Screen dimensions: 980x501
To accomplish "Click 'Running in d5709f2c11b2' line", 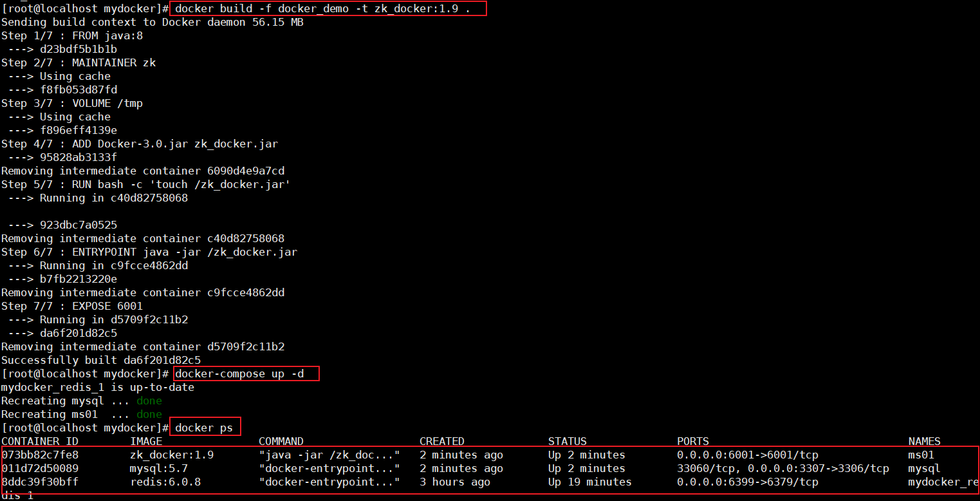I will [x=98, y=320].
